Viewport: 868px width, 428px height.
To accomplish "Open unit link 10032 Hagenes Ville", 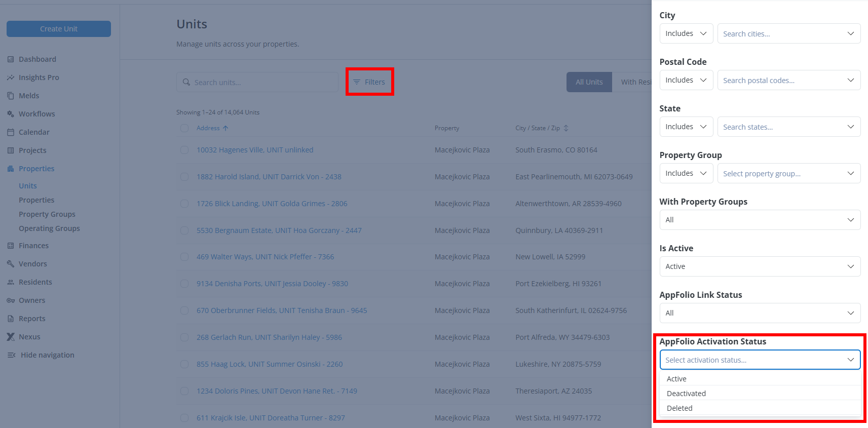I will pyautogui.click(x=255, y=150).
